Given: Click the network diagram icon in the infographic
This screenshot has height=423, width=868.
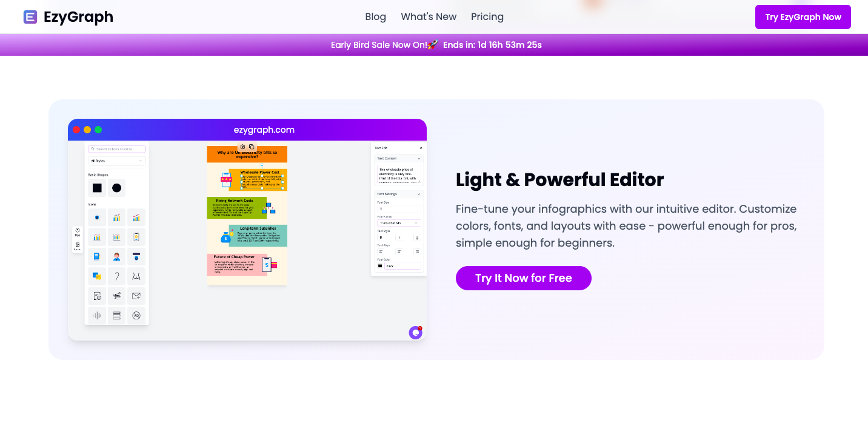Looking at the screenshot, I should coord(269,208).
